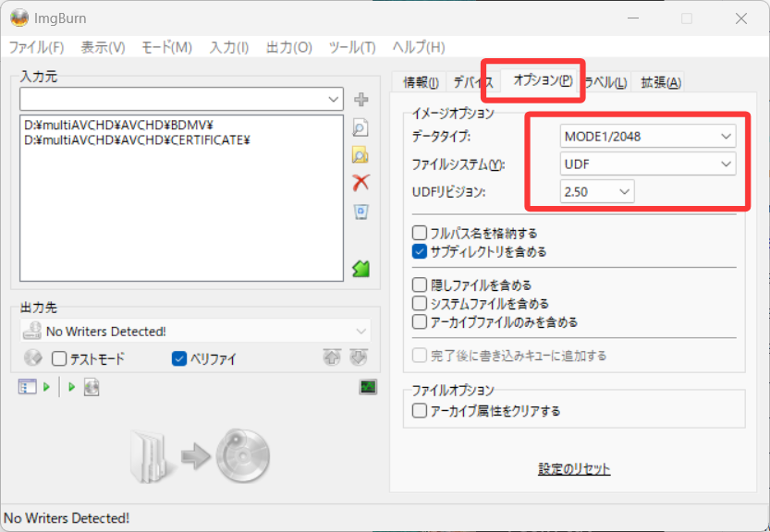Screen dimensions: 770x532
Task: Click the No Writers Detected status bar text
Action: 67,518
